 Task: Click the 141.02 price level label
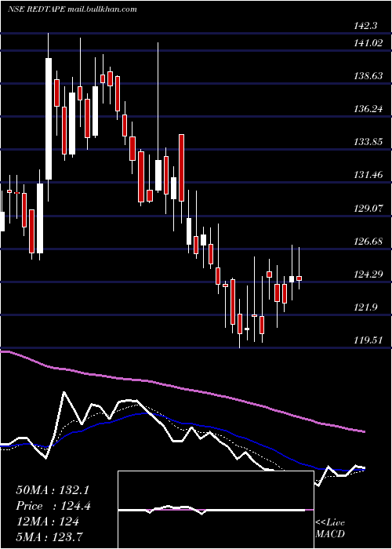[x=369, y=42]
